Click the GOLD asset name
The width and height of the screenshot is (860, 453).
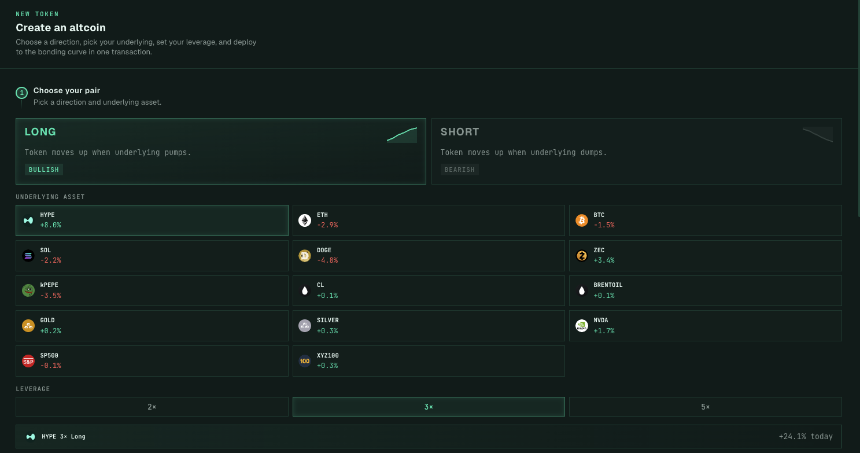(x=47, y=320)
